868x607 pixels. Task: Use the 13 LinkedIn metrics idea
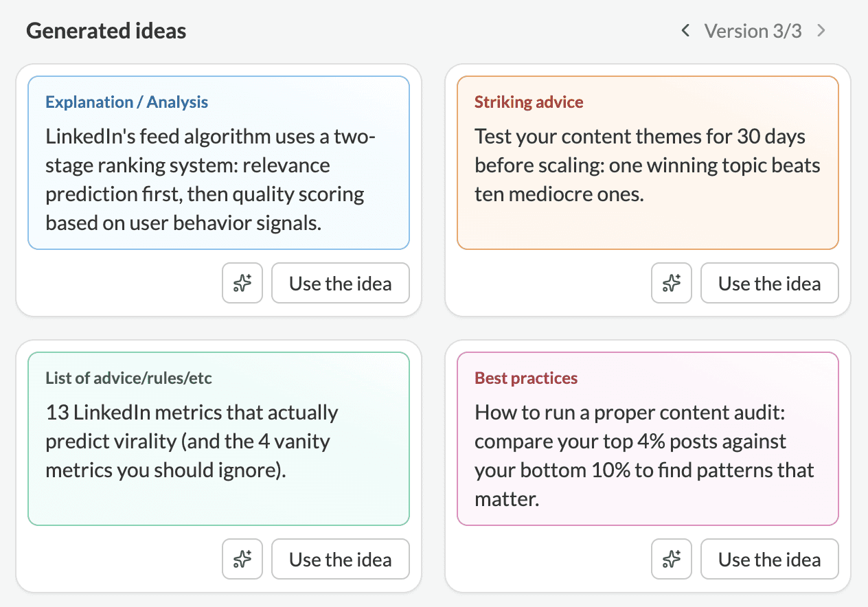tap(340, 559)
